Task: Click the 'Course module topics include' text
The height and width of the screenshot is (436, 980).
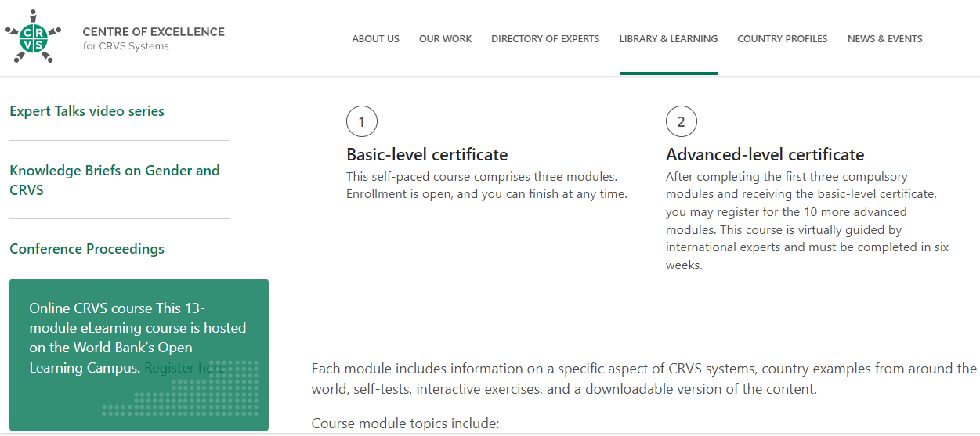Action: point(405,423)
